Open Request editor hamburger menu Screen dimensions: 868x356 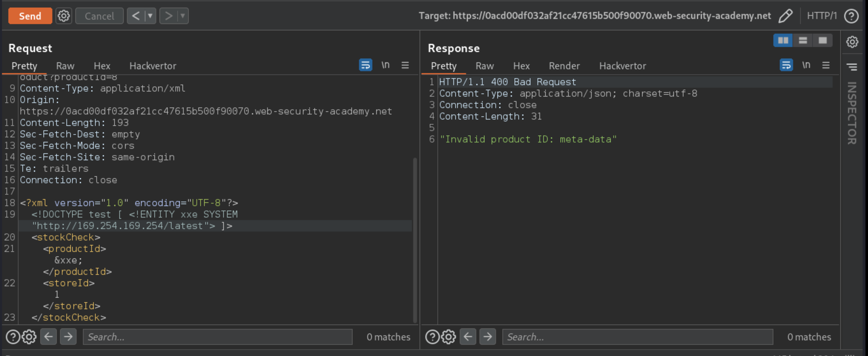point(405,65)
